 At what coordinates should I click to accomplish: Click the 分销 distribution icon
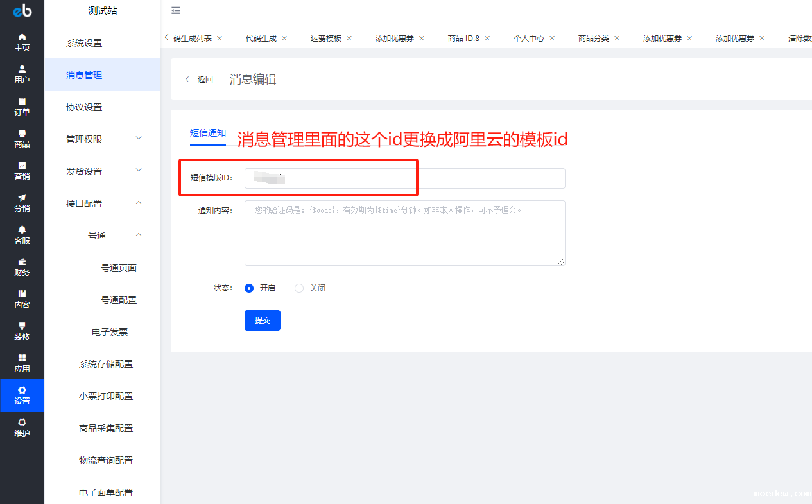tap(22, 203)
